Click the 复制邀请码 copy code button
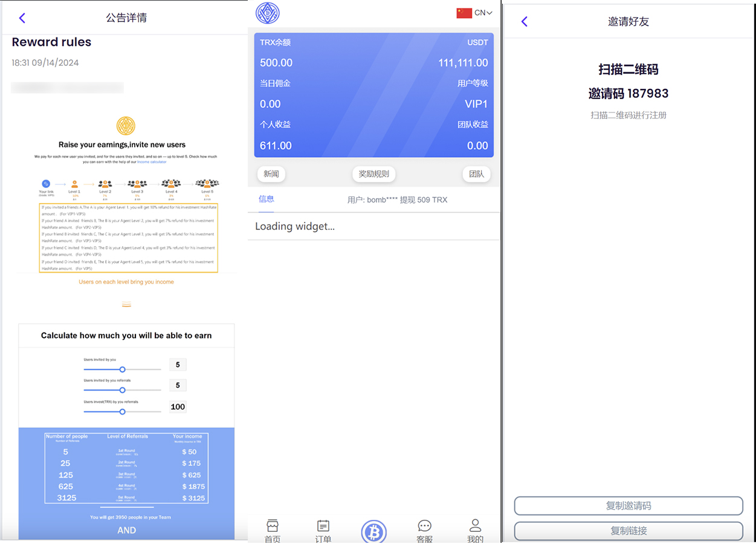The width and height of the screenshot is (756, 544). 628,506
